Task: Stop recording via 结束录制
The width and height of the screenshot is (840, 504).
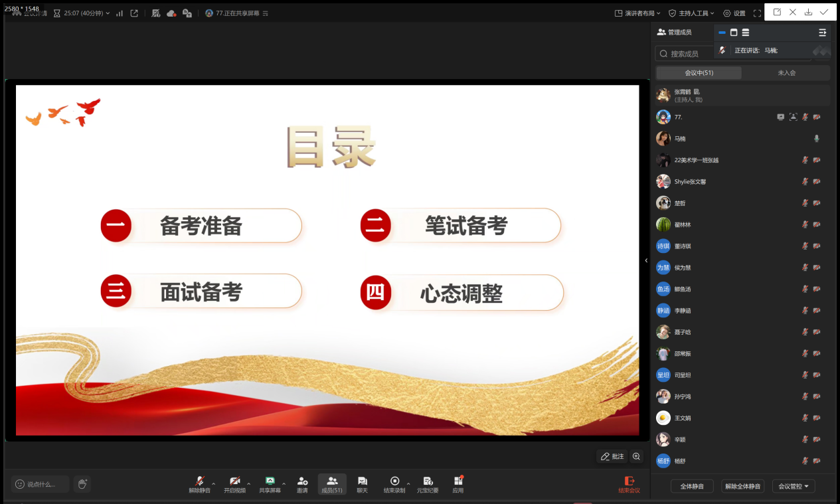Action: pos(394,484)
